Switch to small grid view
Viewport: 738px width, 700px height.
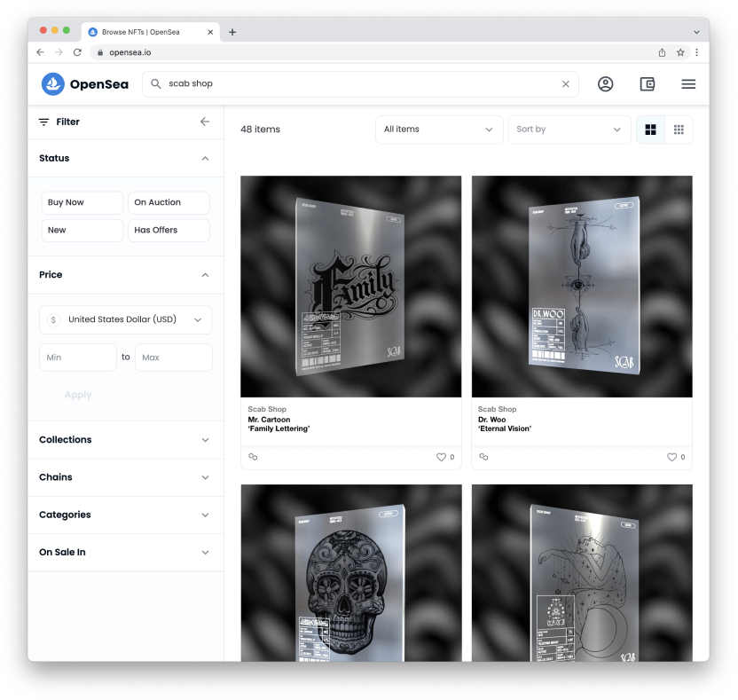(x=679, y=130)
